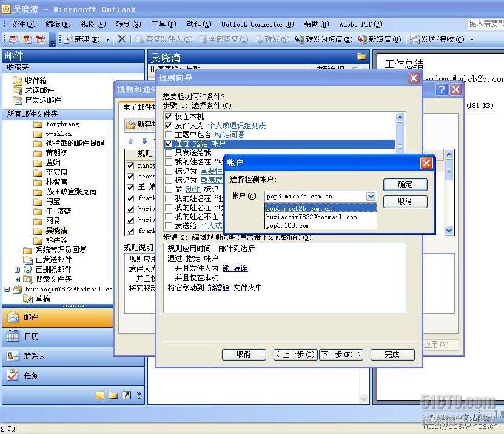Open 发送/接收 dropdown arrow
This screenshot has width=504, height=434.
click(472, 39)
